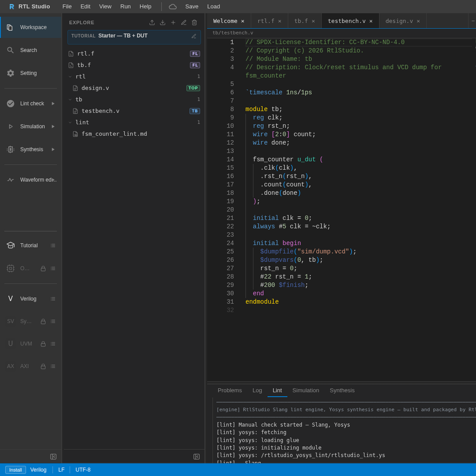The height and width of the screenshot is (476, 476).
Task: Click the plus add-file icon in Explore
Action: click(173, 23)
